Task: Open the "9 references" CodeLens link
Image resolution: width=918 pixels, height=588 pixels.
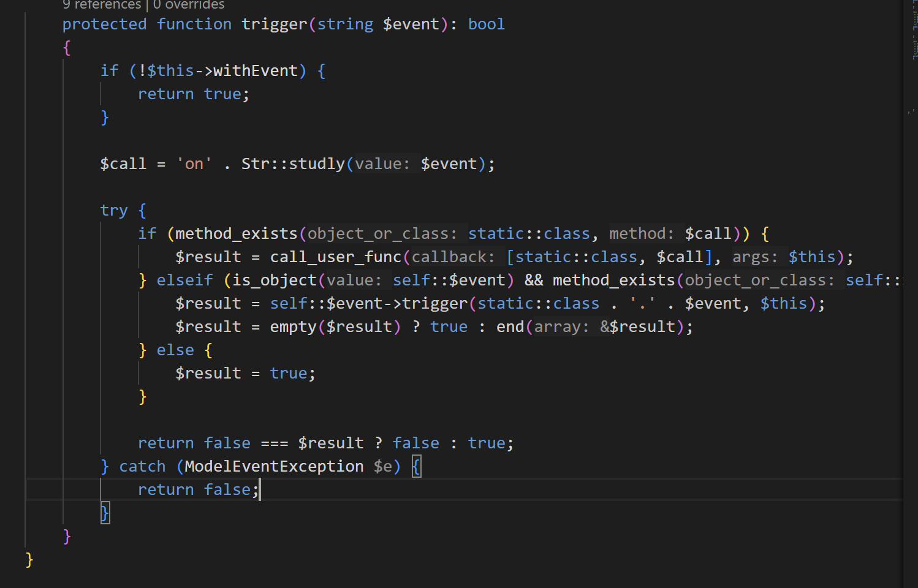Action: tap(101, 5)
